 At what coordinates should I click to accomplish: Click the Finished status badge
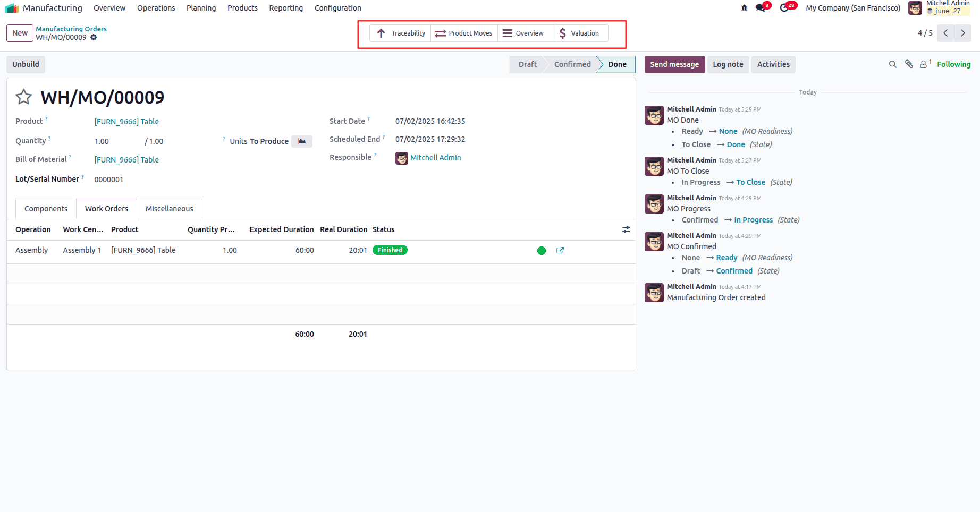click(390, 250)
